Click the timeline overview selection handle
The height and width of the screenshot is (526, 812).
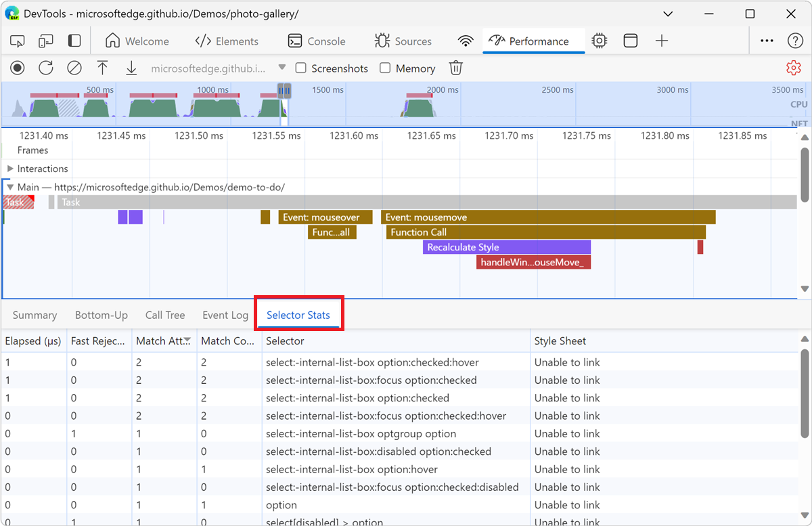(x=285, y=91)
